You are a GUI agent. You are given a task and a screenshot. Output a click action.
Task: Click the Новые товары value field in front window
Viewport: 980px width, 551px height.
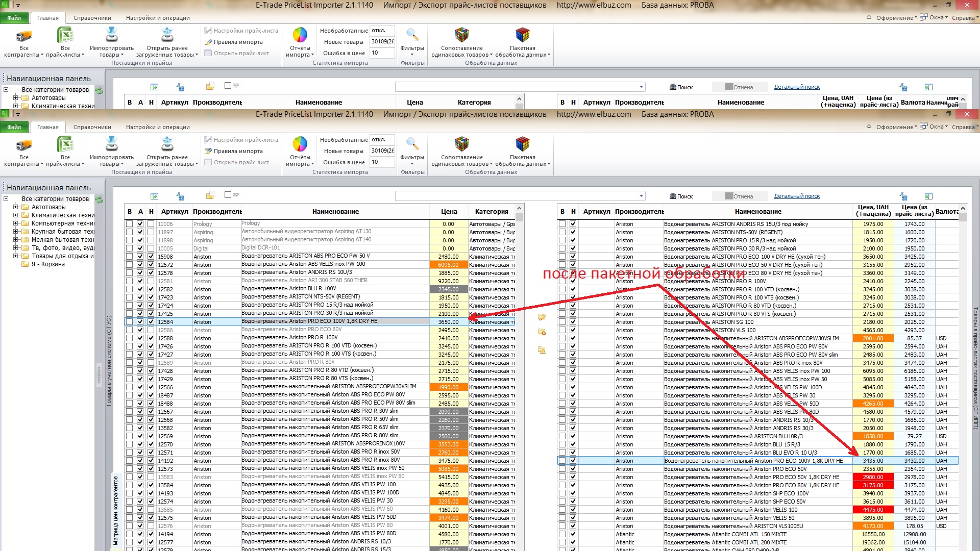pos(382,151)
